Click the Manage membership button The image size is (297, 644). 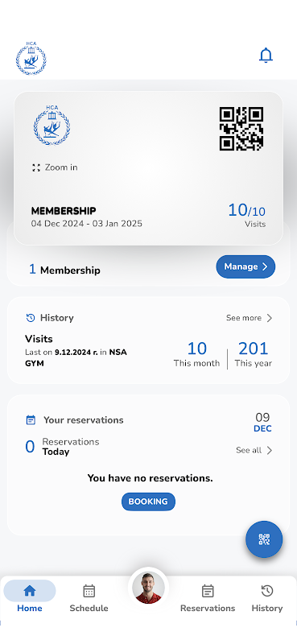click(x=245, y=266)
